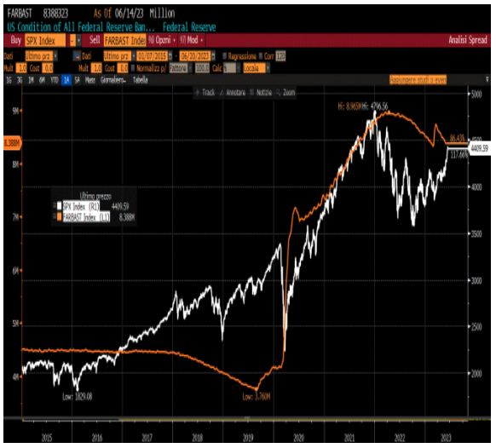Enable the Normalizz p/ checkbox
The width and height of the screenshot is (496, 448).
click(x=133, y=68)
